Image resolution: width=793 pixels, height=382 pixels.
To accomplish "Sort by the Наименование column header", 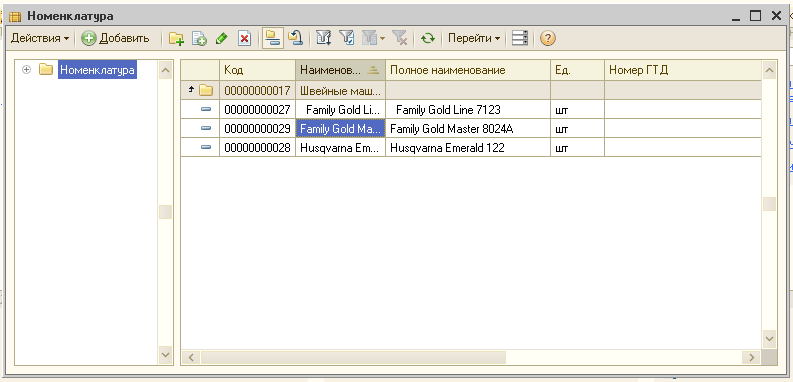I will [340, 70].
